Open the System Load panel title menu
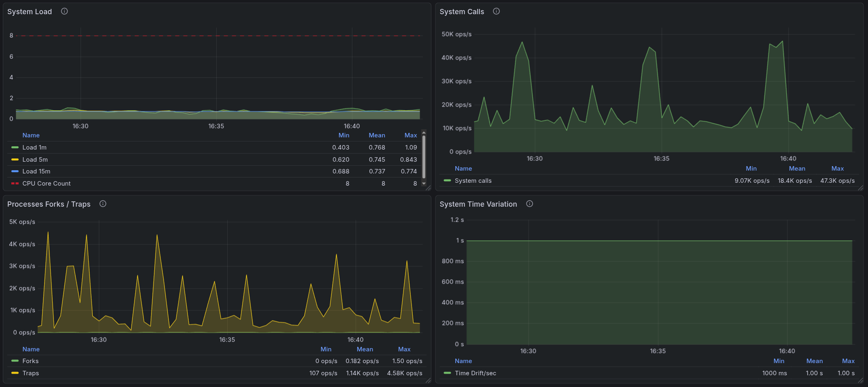868x387 pixels. [30, 12]
